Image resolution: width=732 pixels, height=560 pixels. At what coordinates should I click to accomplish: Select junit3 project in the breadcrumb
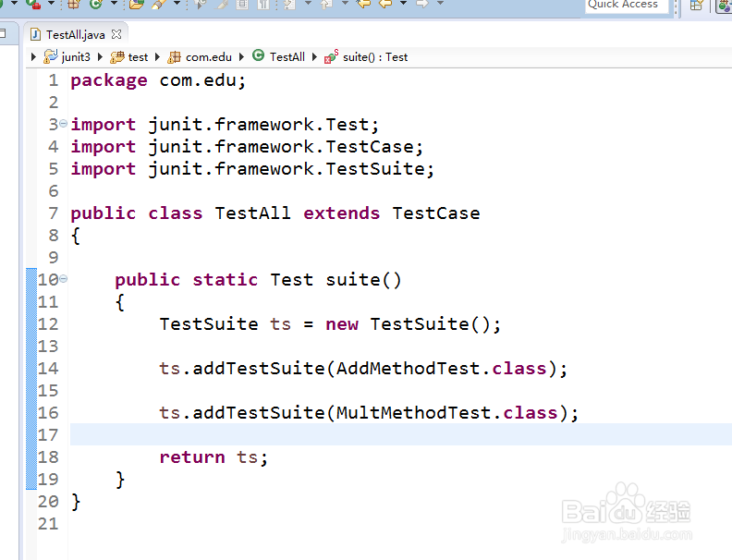(x=67, y=57)
